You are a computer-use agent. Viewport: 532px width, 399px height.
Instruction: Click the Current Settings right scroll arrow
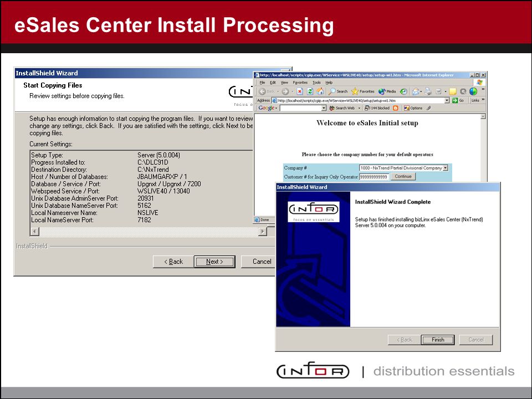coord(262,232)
